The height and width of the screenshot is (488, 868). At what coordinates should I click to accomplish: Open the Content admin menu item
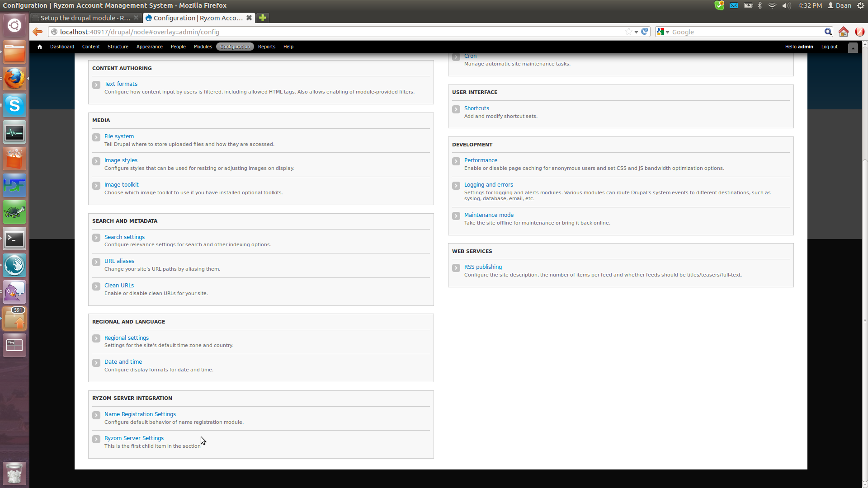pyautogui.click(x=91, y=47)
